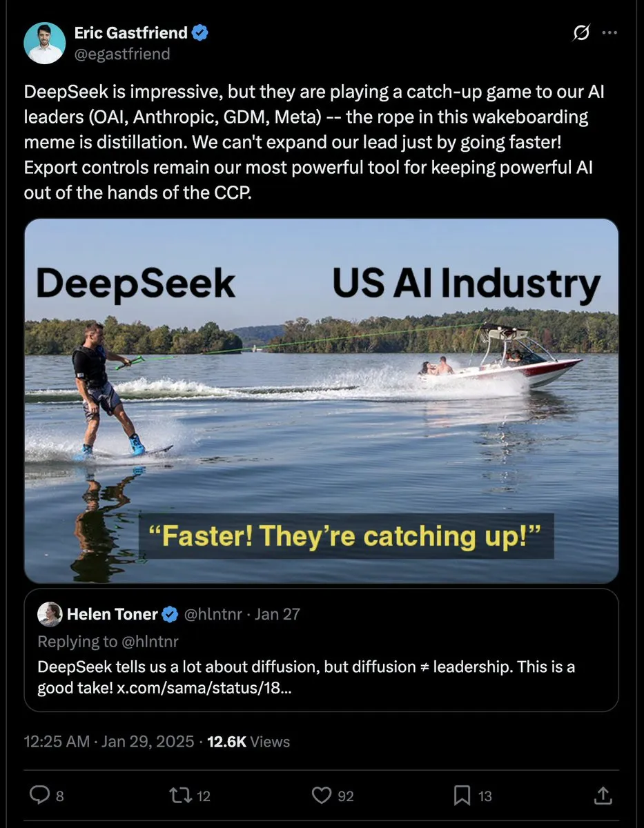The height and width of the screenshot is (828, 644).
Task: Open the 12:25 AM Jan 29, 2025 timestamp
Action: coord(109,741)
